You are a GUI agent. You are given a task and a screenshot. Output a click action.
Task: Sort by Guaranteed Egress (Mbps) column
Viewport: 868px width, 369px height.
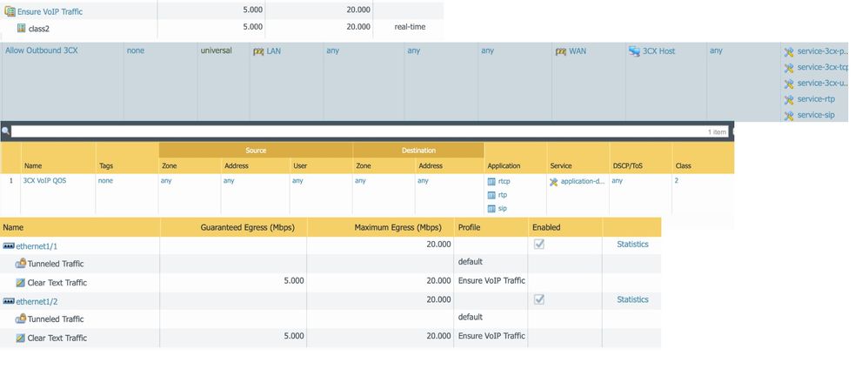(x=247, y=227)
